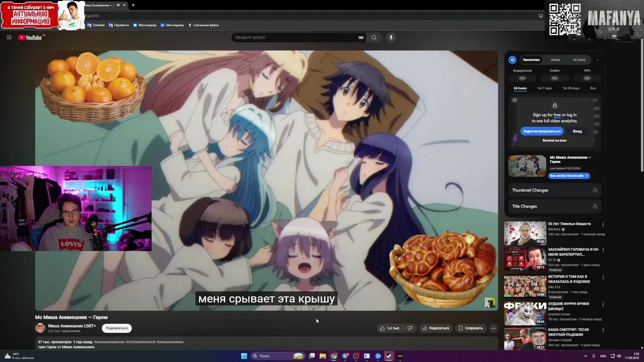The width and height of the screenshot is (644, 362).
Task: Click hashtag #мишаанимешник in description
Action: tap(109, 342)
